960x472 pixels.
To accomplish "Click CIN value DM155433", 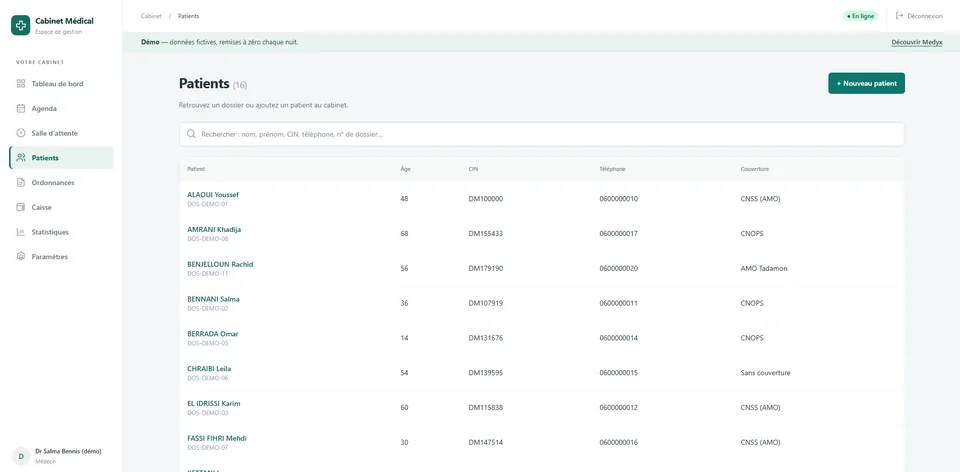I will click(x=486, y=234).
